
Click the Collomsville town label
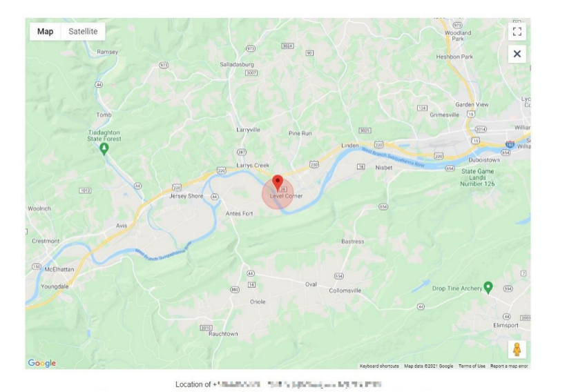(x=345, y=291)
